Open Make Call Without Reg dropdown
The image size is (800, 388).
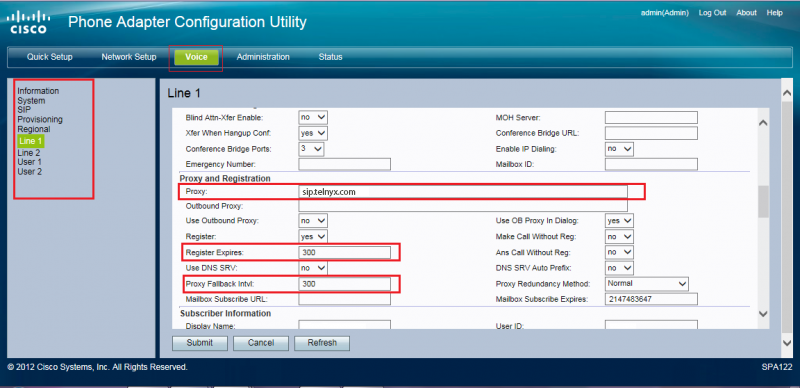coord(619,237)
